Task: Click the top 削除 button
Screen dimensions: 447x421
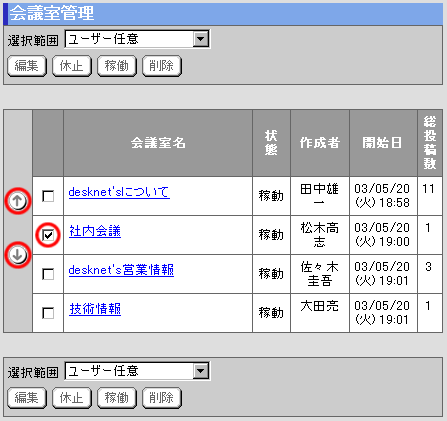Action: 162,66
